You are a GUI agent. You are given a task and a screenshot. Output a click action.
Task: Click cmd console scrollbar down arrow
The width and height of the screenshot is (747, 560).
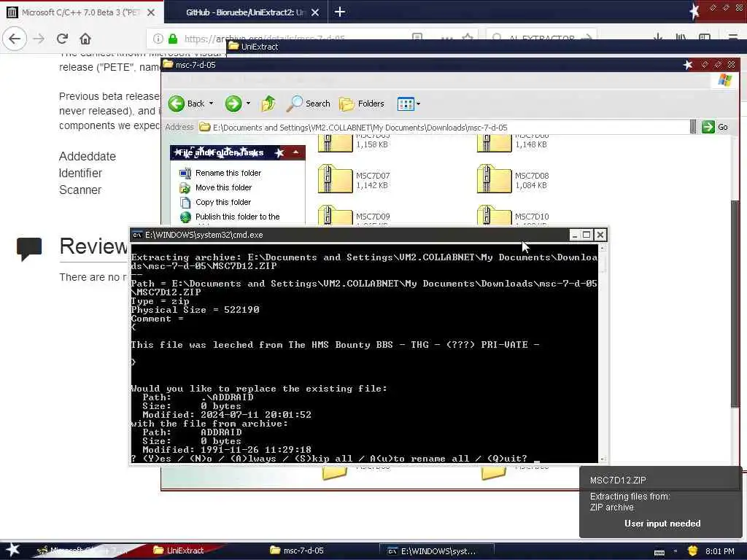point(603,459)
